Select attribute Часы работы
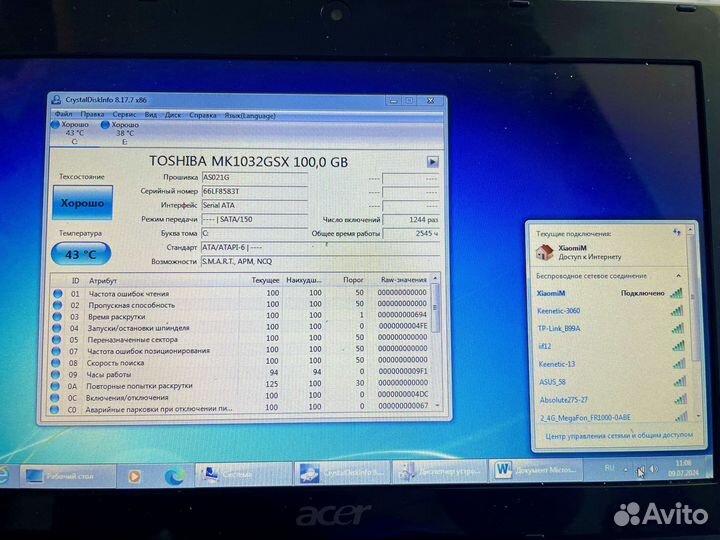The width and height of the screenshot is (720, 540). (108, 374)
